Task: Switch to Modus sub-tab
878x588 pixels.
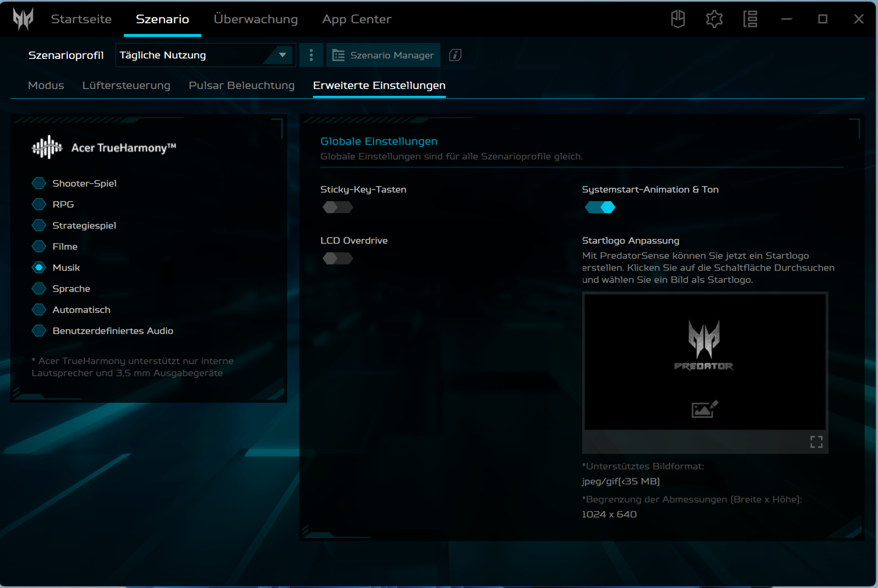Action: (x=46, y=85)
